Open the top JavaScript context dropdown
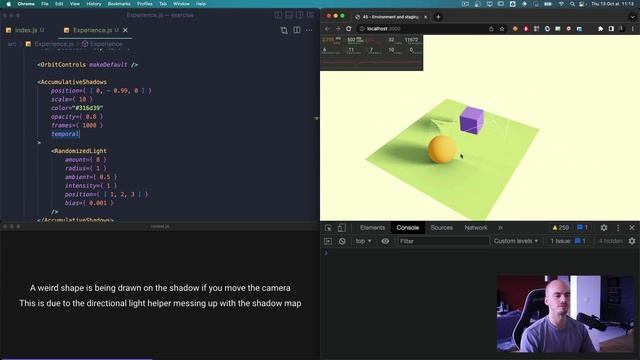 [363, 241]
